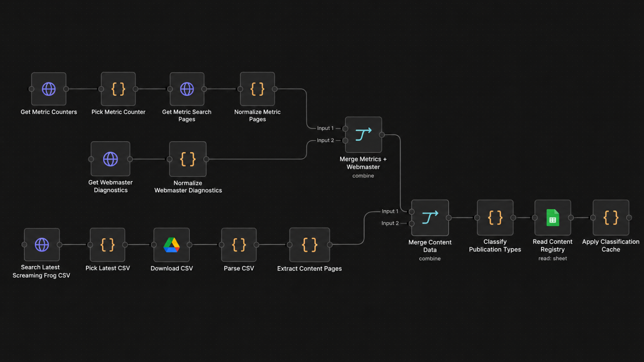
Task: Select the Get Metric Counters globe node
Action: click(49, 89)
